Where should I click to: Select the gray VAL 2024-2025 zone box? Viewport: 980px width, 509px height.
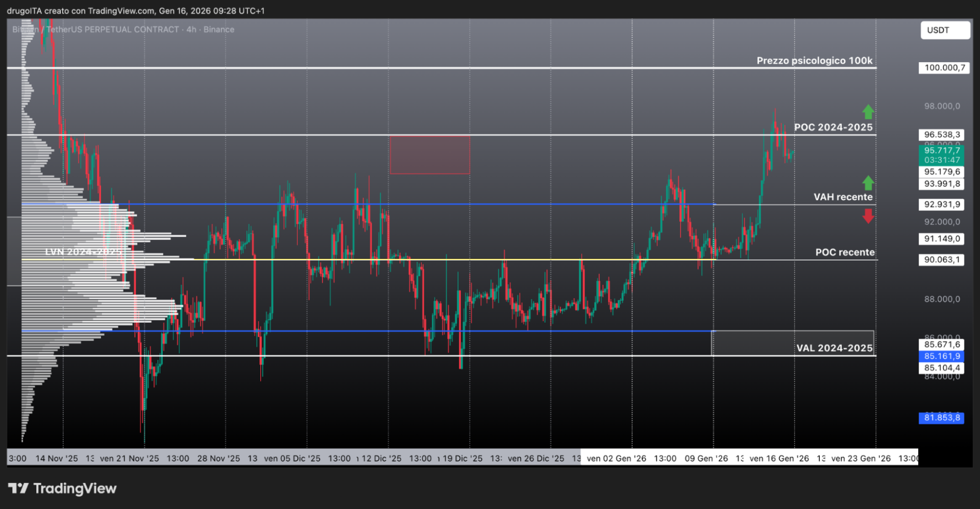pyautogui.click(x=793, y=343)
